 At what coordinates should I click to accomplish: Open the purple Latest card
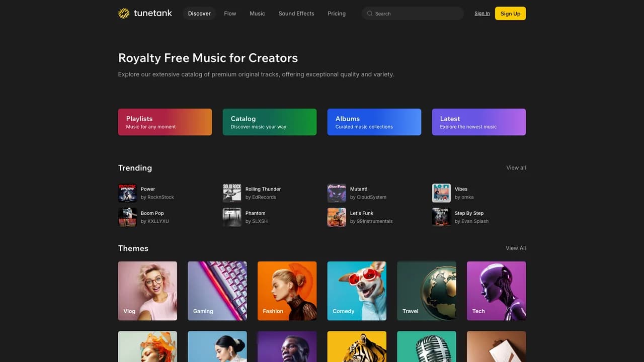point(479,122)
